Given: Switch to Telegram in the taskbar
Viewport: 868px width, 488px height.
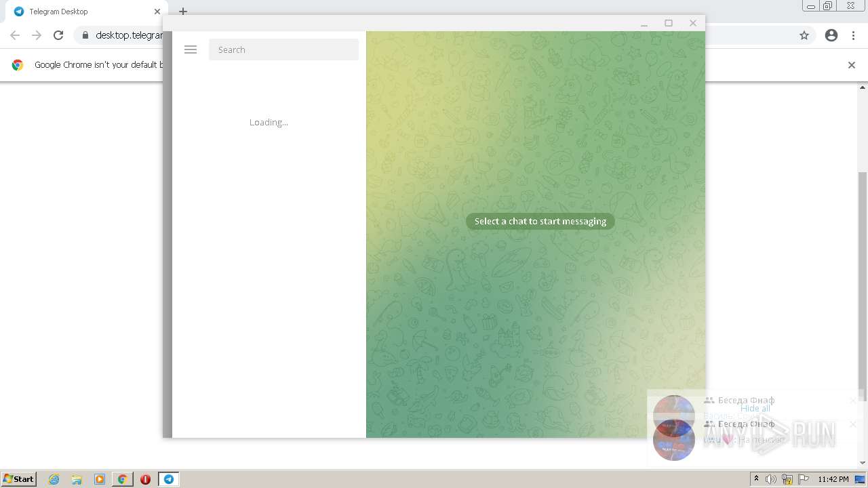Looking at the screenshot, I should [169, 479].
